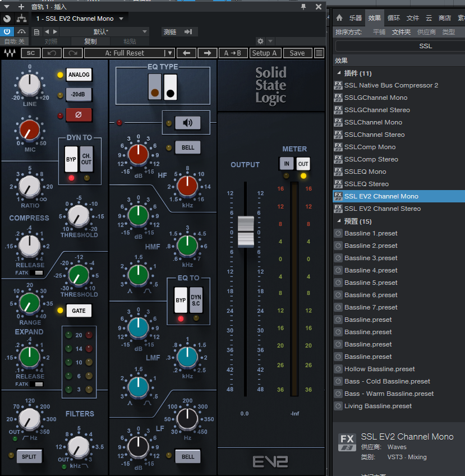Image resolution: width=465 pixels, height=476 pixels.
Task: Set DYN TO to BYP
Action: tap(71, 159)
